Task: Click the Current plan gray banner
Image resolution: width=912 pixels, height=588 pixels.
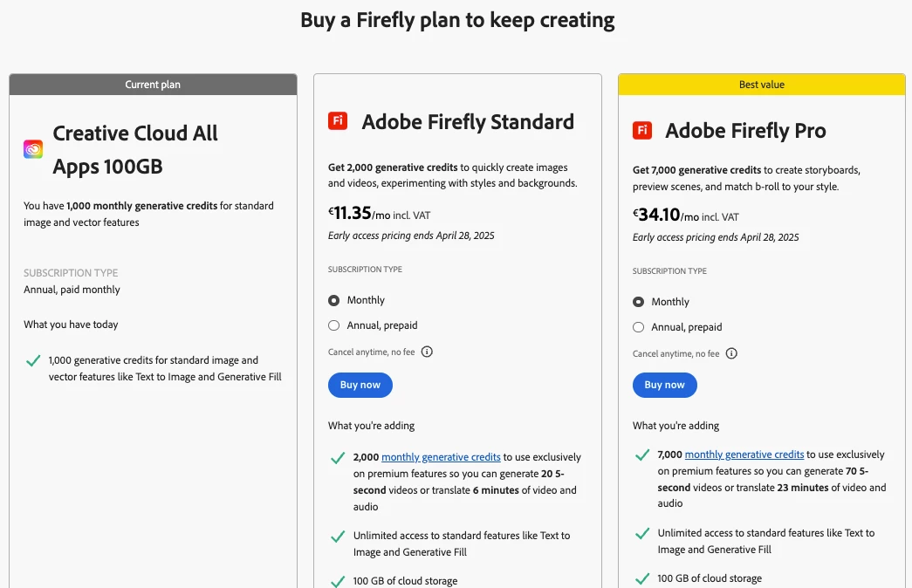Action: (x=153, y=85)
